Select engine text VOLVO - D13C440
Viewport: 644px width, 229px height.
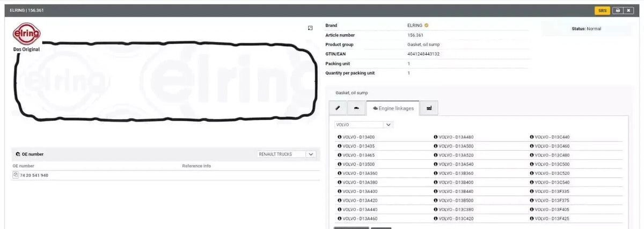(552, 137)
